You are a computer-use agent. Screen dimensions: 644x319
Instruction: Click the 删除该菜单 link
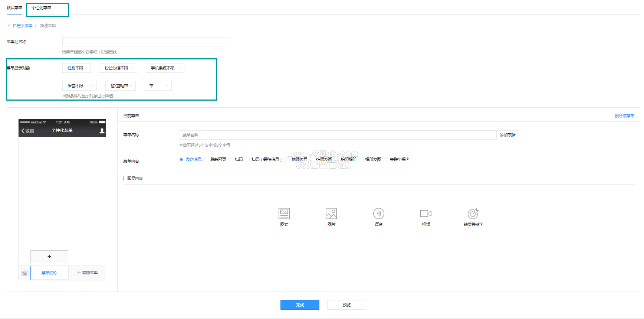pyautogui.click(x=624, y=116)
